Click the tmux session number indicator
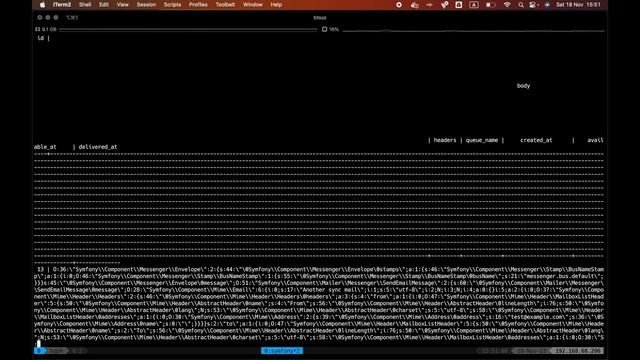The width and height of the screenshot is (640, 360). 39,351
